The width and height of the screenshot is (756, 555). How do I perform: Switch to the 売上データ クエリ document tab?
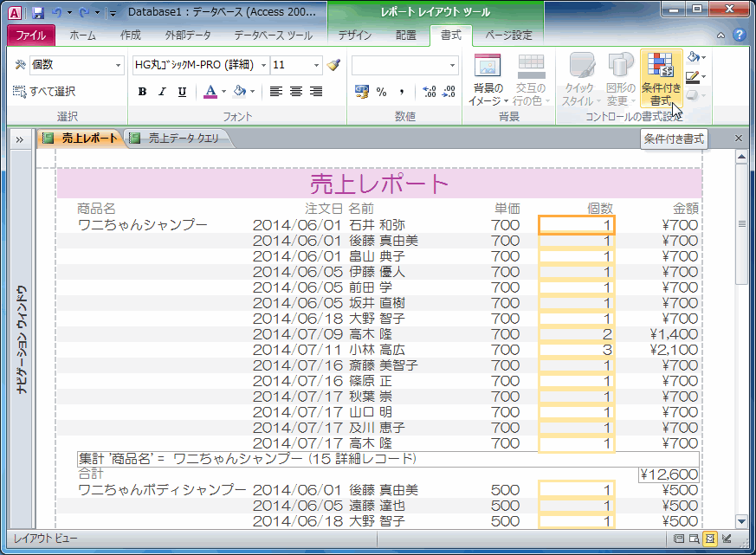click(x=177, y=138)
